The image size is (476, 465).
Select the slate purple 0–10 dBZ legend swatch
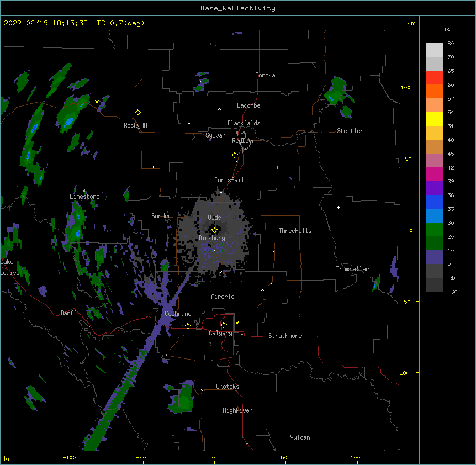434,257
